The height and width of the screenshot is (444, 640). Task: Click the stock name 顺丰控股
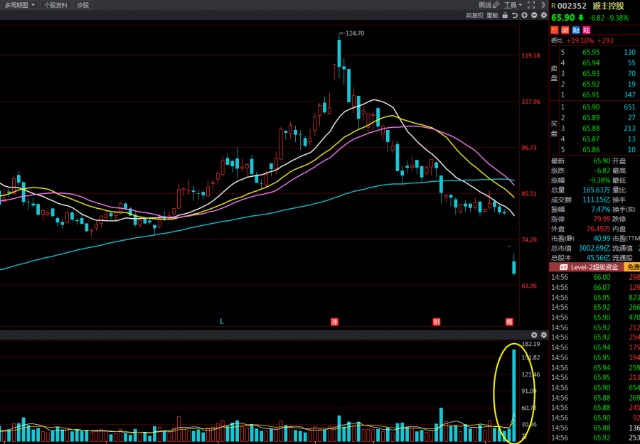[608, 5]
